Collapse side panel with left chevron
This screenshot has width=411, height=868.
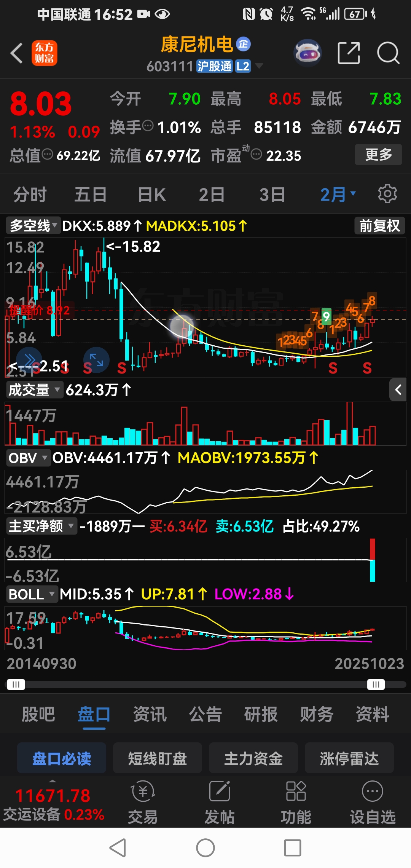[398, 390]
